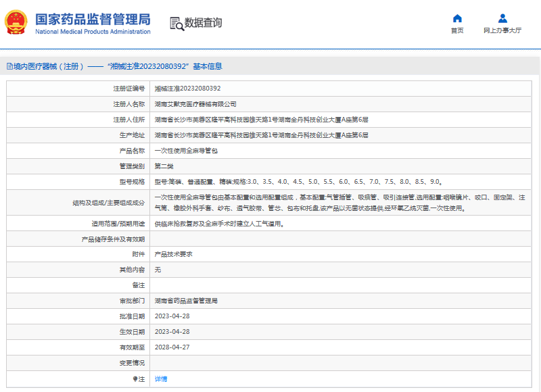
Task: Click 其他内容 value 无
Action: 158,270
